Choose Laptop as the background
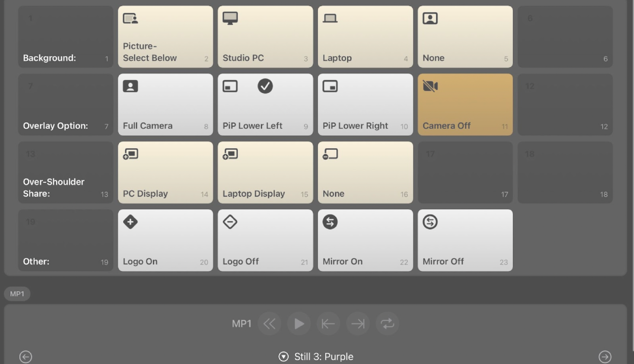Screen dimensions: 634x364 point(365,37)
